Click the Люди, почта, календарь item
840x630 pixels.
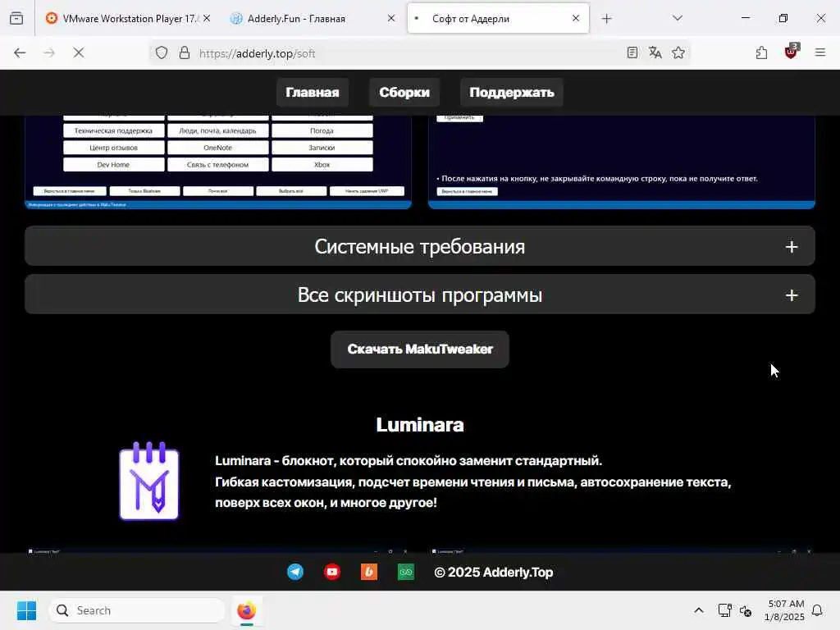click(217, 130)
